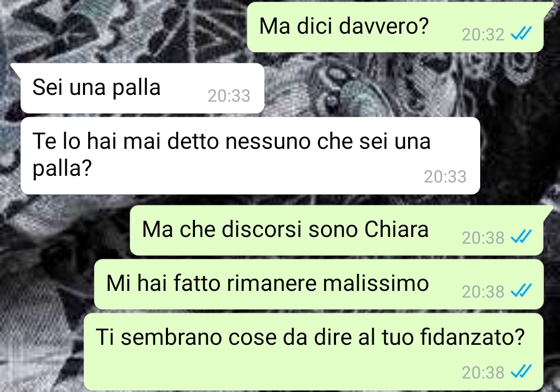
Task: Tap the 20:32 timestamp on first message
Action: tap(483, 35)
